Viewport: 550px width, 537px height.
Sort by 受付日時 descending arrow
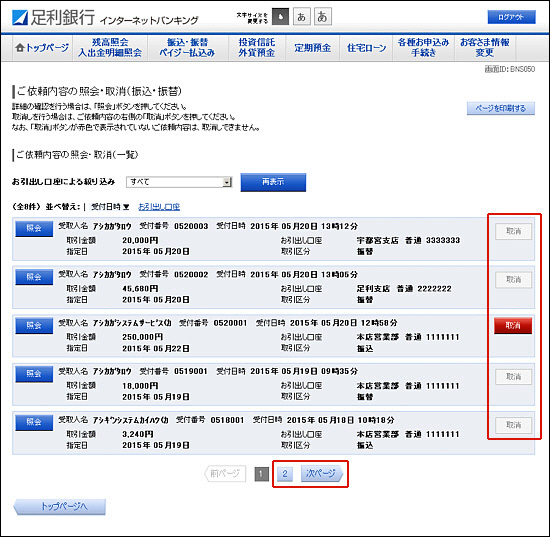point(110,207)
